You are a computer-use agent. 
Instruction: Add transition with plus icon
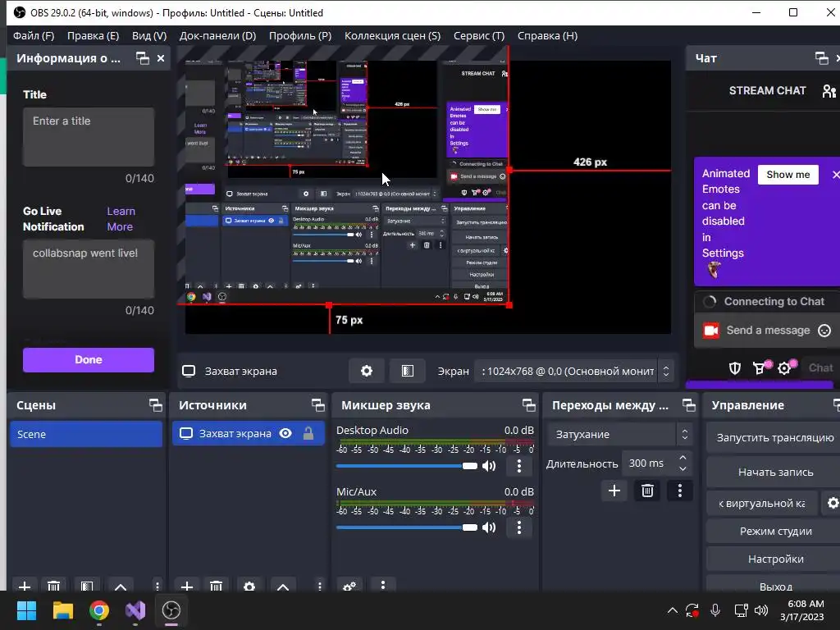coord(614,491)
